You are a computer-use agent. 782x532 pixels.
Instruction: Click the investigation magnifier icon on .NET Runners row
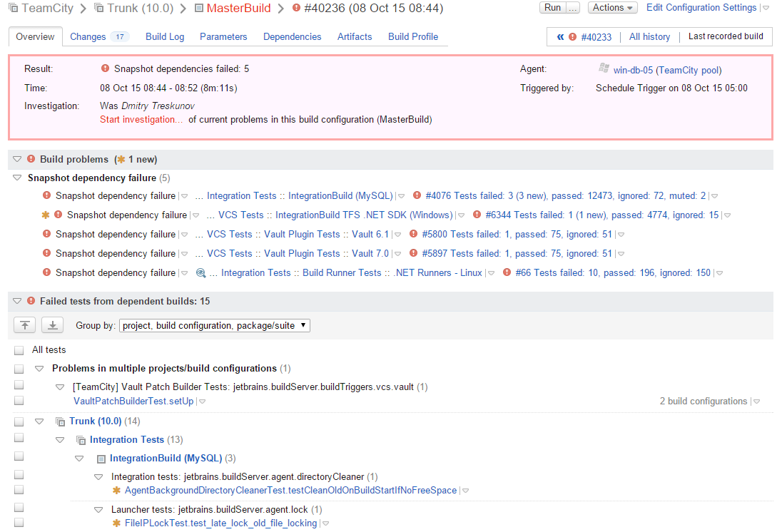coord(200,272)
